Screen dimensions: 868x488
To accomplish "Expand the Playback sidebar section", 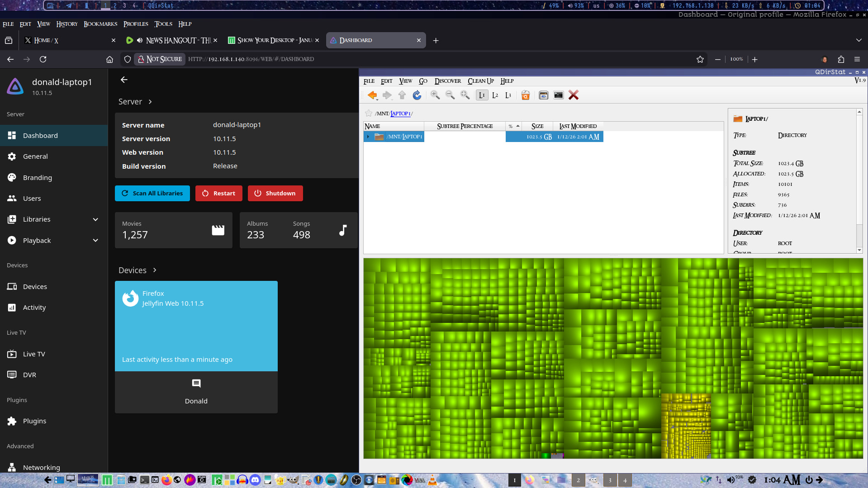I will point(95,241).
